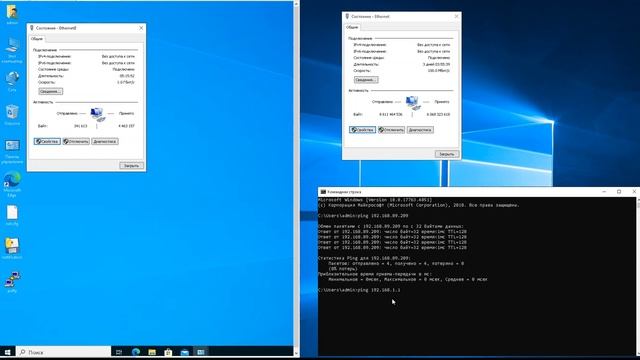The height and width of the screenshot is (360, 640).
Task: Maximize the Командная строка window
Action: (x=619, y=191)
